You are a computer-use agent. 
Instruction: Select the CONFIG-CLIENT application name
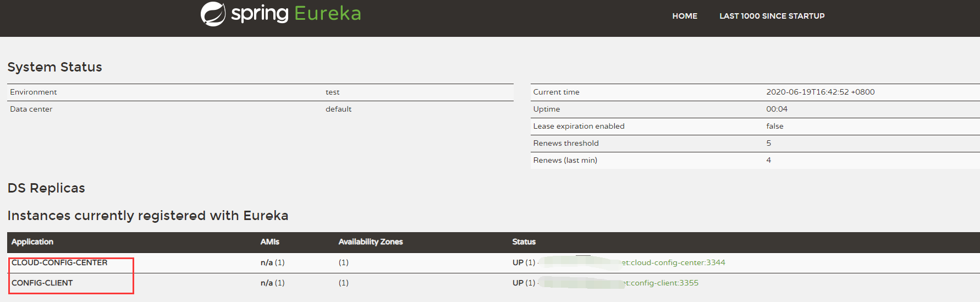pos(42,283)
